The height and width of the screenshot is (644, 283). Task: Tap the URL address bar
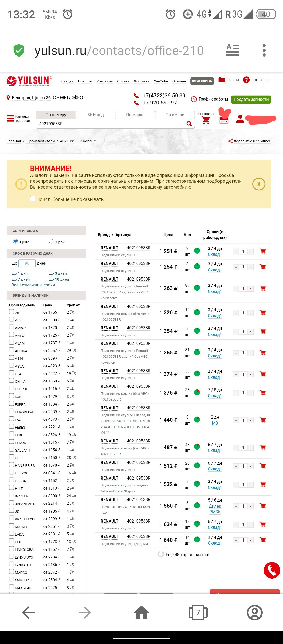pyautogui.click(x=119, y=51)
